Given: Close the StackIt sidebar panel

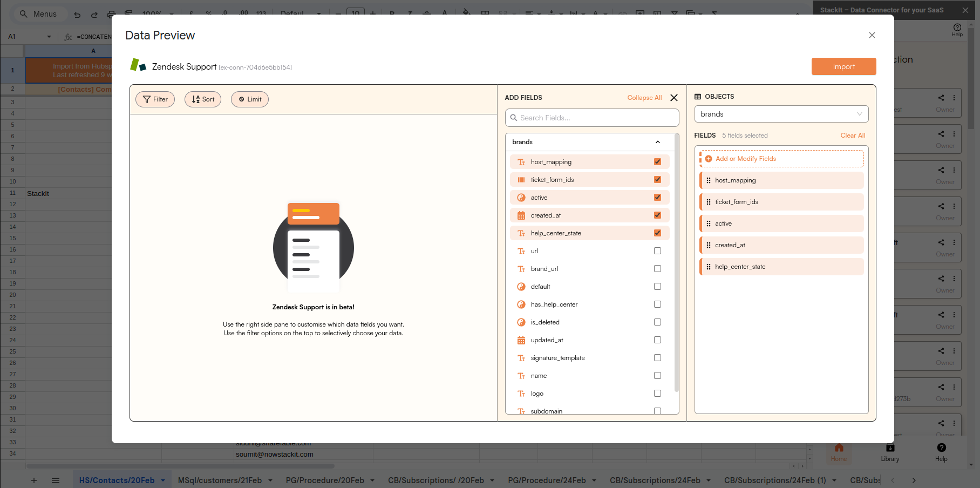Looking at the screenshot, I should coord(965,10).
